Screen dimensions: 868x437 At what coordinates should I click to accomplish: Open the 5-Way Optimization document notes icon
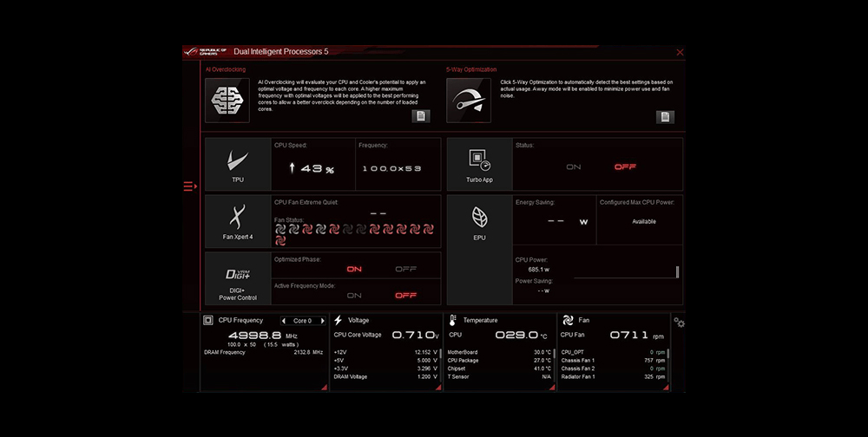tap(665, 117)
